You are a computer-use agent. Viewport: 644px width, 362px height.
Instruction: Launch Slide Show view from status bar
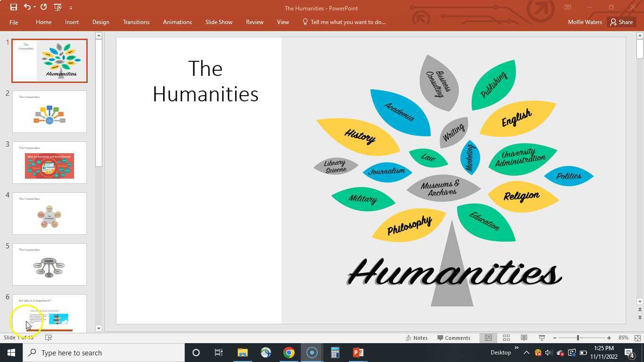point(542,338)
